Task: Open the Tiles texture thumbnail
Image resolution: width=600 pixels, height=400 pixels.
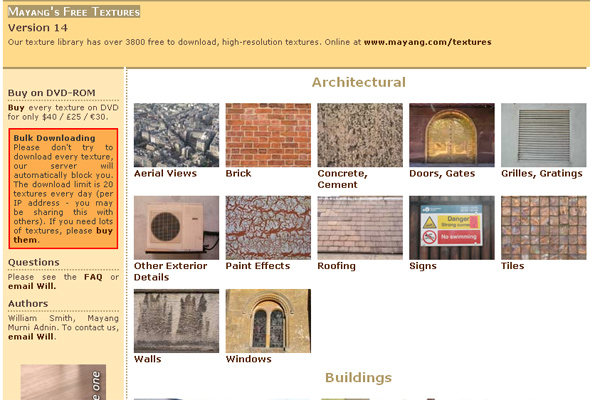Action: 544,228
